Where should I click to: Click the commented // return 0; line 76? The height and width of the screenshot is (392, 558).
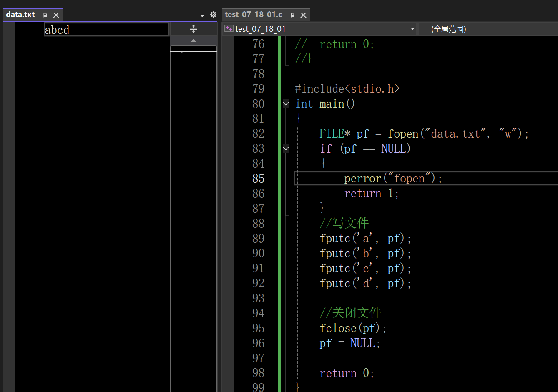pyautogui.click(x=335, y=44)
